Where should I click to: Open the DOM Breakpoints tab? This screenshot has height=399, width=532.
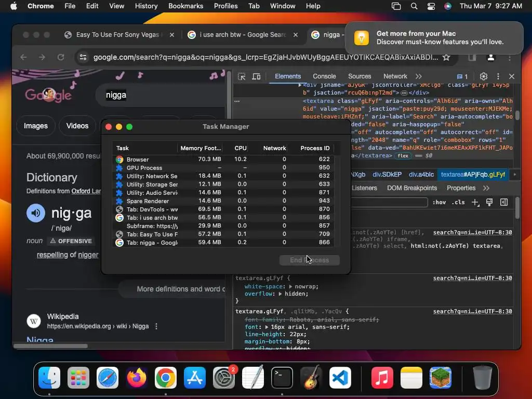click(412, 188)
